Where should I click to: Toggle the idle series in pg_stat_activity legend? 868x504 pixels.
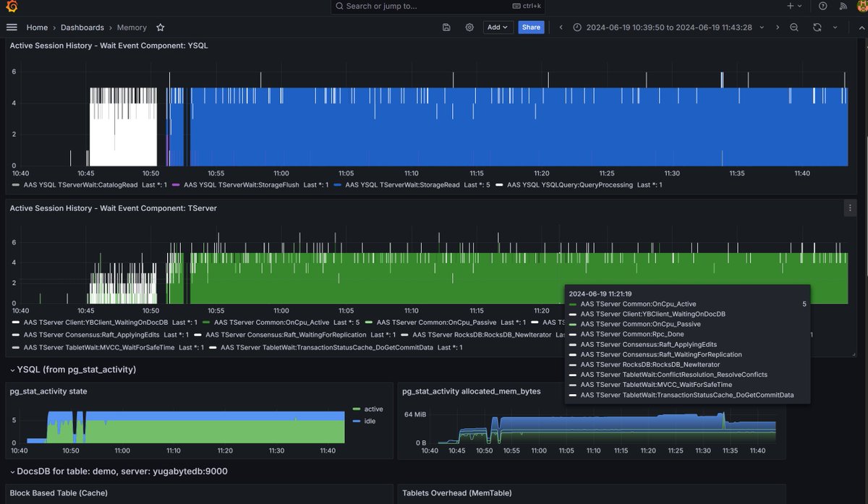[x=367, y=421]
